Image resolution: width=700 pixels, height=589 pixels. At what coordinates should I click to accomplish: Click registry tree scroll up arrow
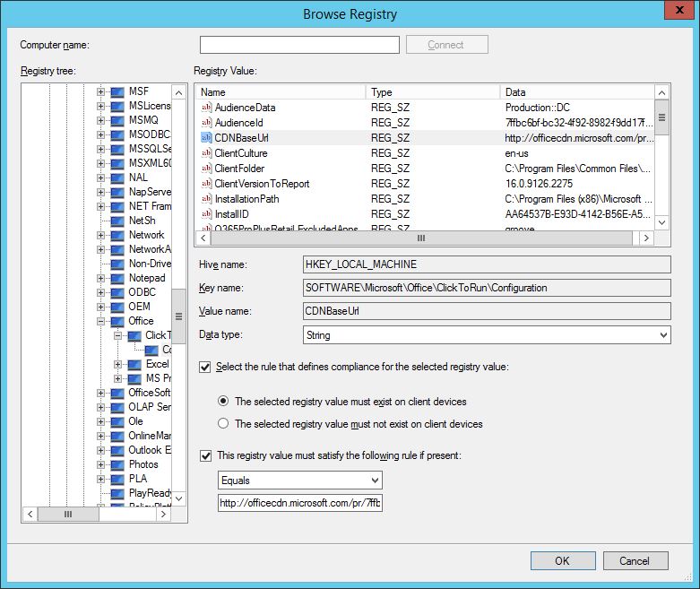tap(179, 93)
